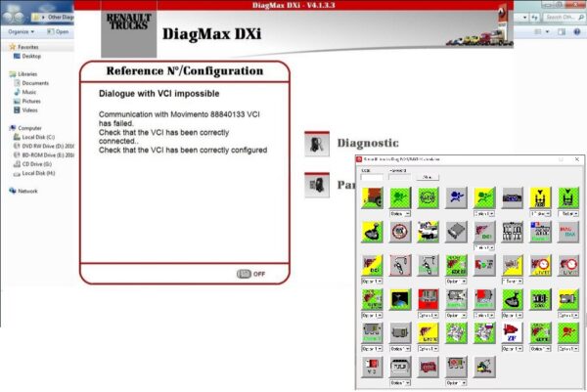Click the password input field
The height and width of the screenshot is (392, 587).
click(x=399, y=177)
